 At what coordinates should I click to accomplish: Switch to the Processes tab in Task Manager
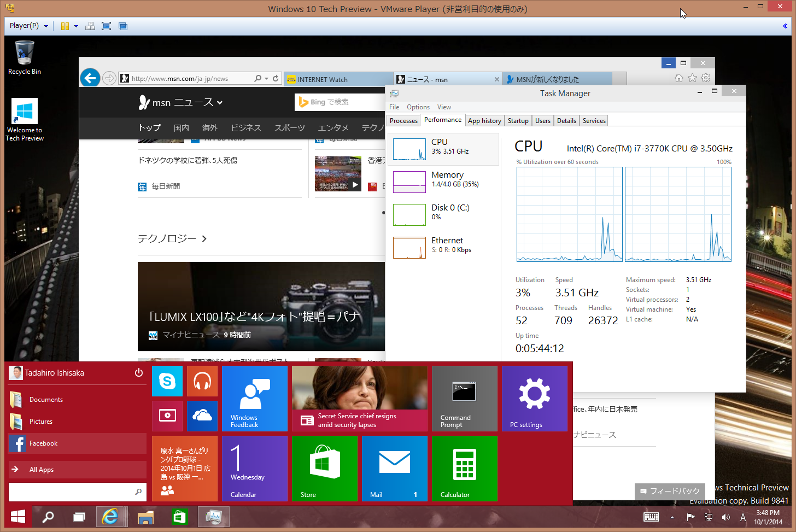click(x=403, y=120)
